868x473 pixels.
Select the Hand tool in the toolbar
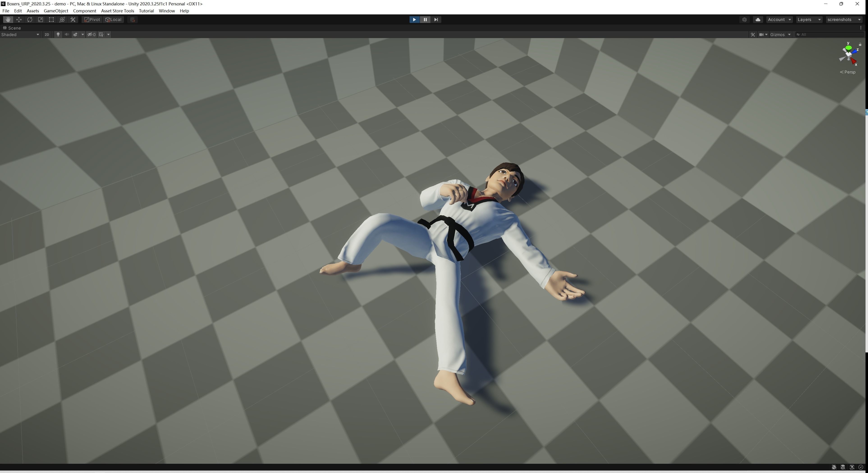pos(8,20)
